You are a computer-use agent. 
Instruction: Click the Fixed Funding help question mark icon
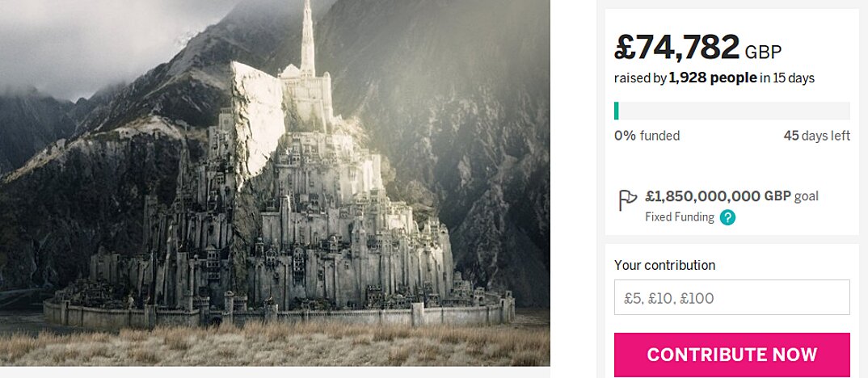[x=727, y=217]
